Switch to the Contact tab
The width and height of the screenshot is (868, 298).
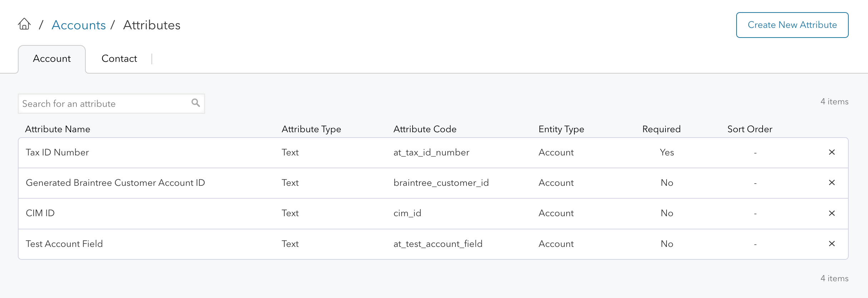[119, 59]
